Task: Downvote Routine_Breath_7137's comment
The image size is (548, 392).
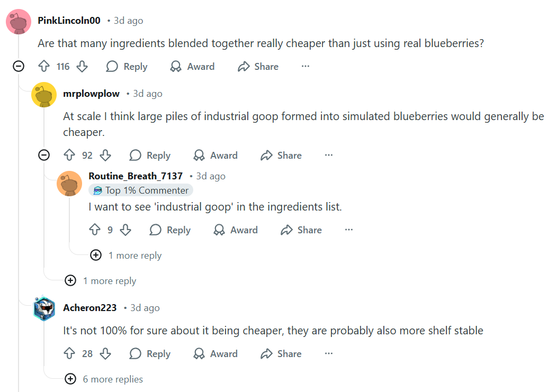Action: (125, 230)
